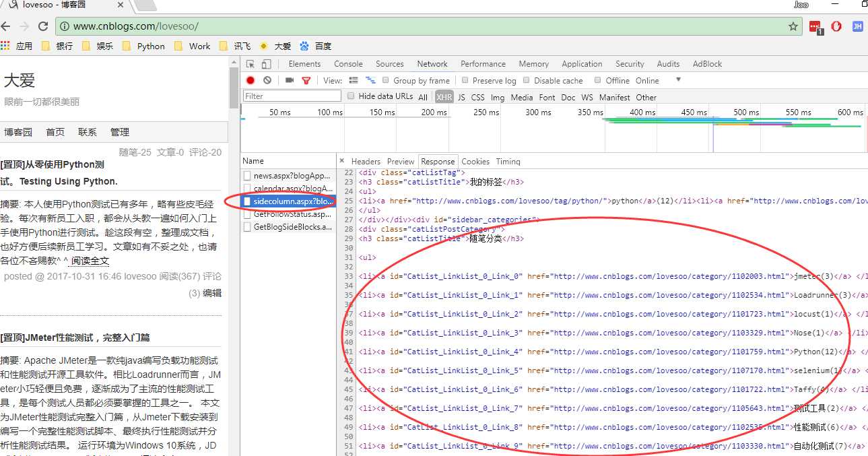The width and height of the screenshot is (868, 456).
Task: Reload the page with the refresh icon
Action: (x=43, y=26)
